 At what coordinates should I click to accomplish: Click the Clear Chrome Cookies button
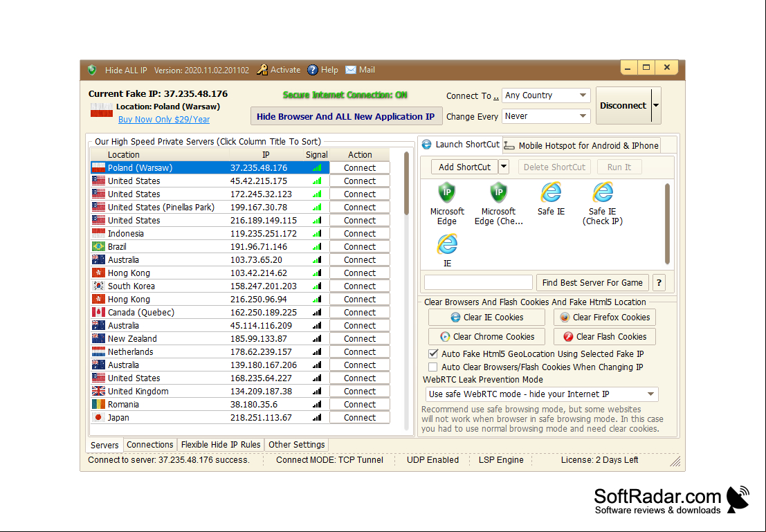486,337
